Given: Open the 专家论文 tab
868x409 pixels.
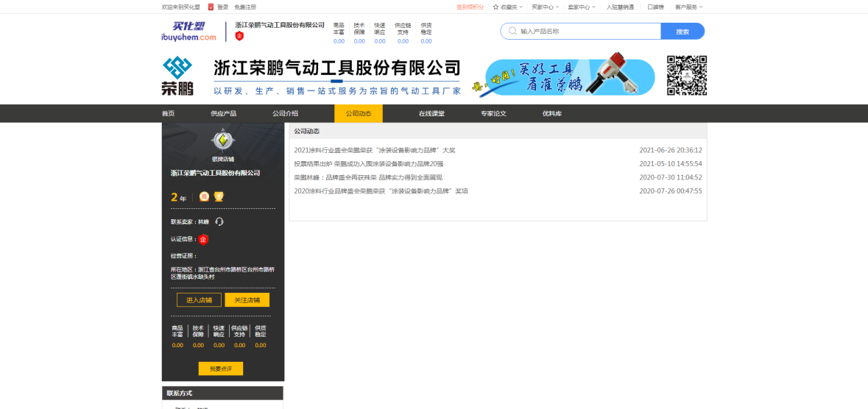Looking at the screenshot, I should pyautogui.click(x=494, y=113).
